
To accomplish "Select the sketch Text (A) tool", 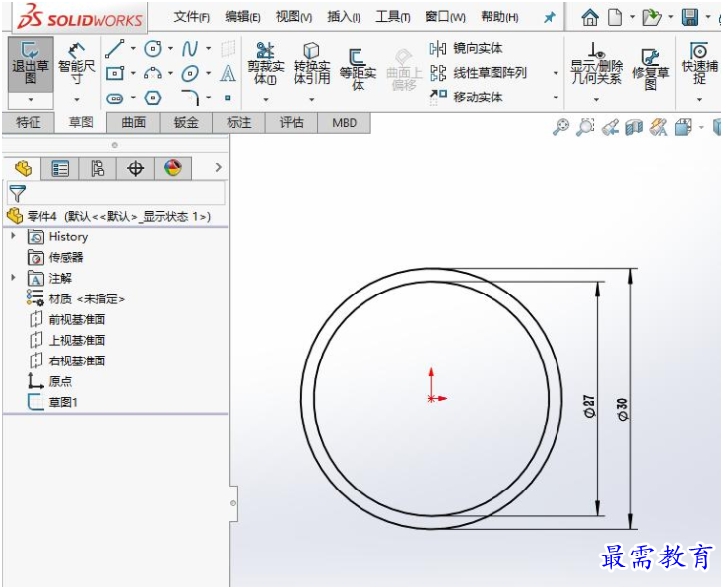I will click(229, 73).
